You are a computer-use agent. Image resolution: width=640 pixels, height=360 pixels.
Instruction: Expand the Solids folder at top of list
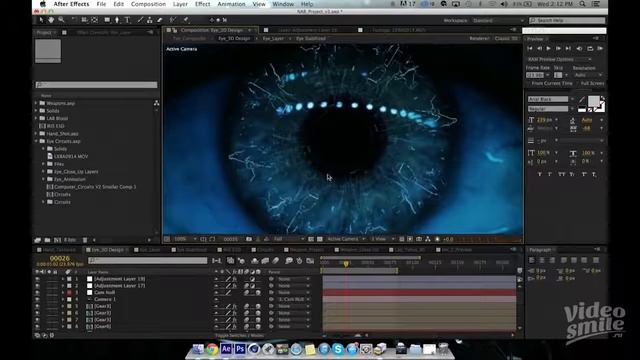point(36,111)
